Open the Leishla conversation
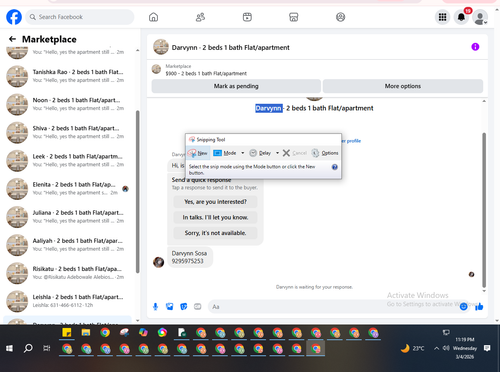 pyautogui.click(x=68, y=301)
